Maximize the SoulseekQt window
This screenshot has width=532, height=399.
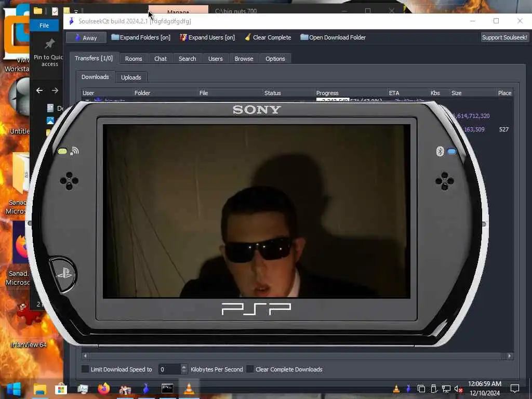coord(496,21)
